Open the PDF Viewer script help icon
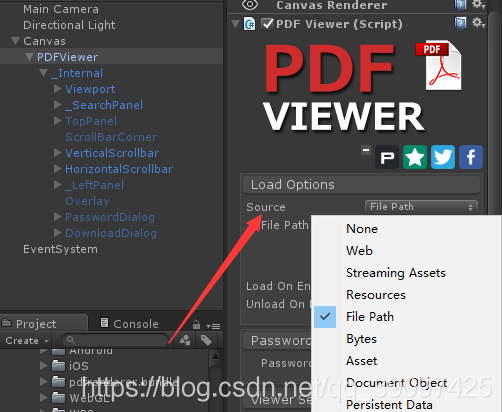The width and height of the screenshot is (502, 412). (x=460, y=23)
